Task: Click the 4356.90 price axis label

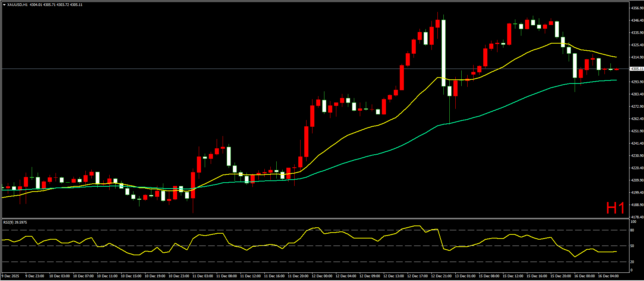Action: (x=637, y=8)
